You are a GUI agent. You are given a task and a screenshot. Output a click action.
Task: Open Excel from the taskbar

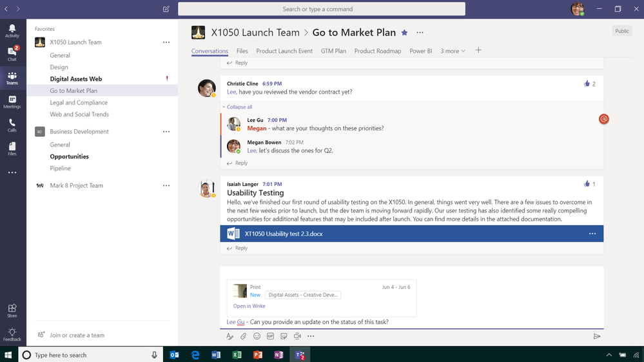tap(237, 355)
